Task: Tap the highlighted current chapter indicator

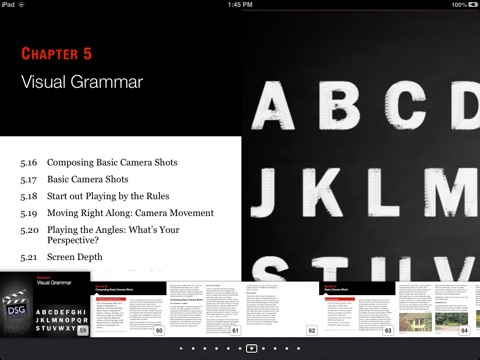Action: click(x=251, y=348)
